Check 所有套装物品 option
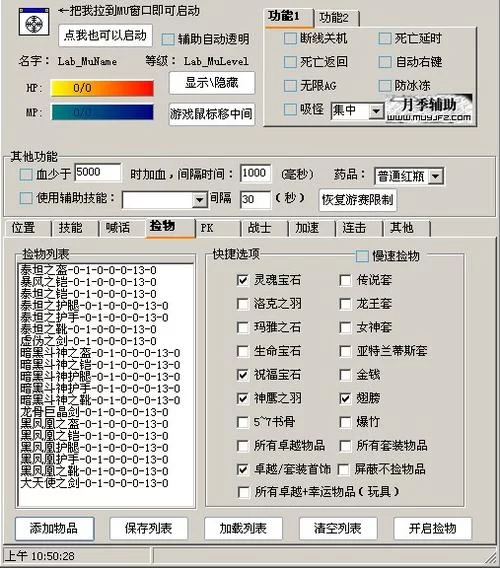Image resolution: width=500 pixels, height=568 pixels. 345,446
